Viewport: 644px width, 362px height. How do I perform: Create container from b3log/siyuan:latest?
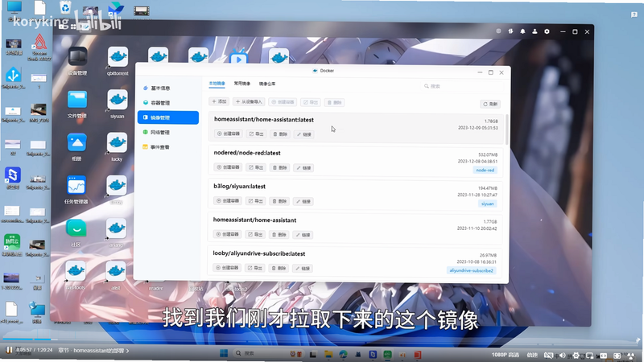point(228,200)
